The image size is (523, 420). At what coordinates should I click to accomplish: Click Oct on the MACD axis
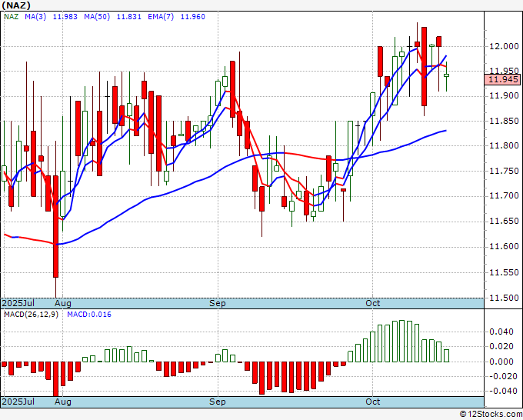pyautogui.click(x=372, y=402)
